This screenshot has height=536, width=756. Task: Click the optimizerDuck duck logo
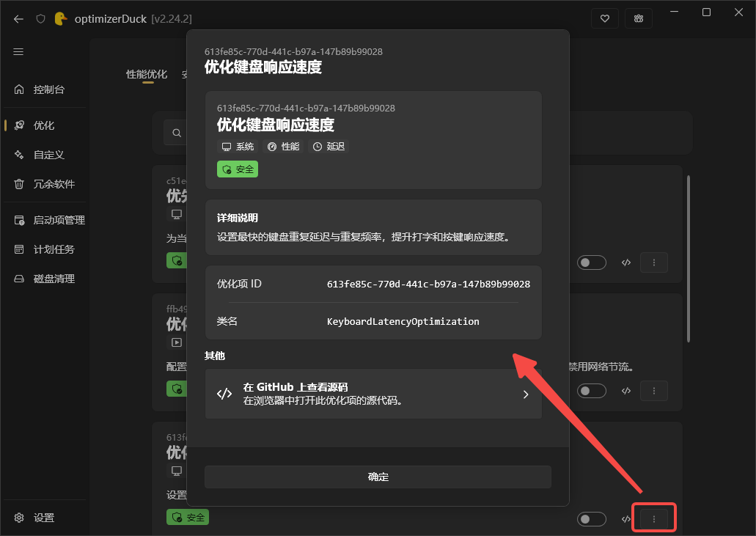pos(61,18)
